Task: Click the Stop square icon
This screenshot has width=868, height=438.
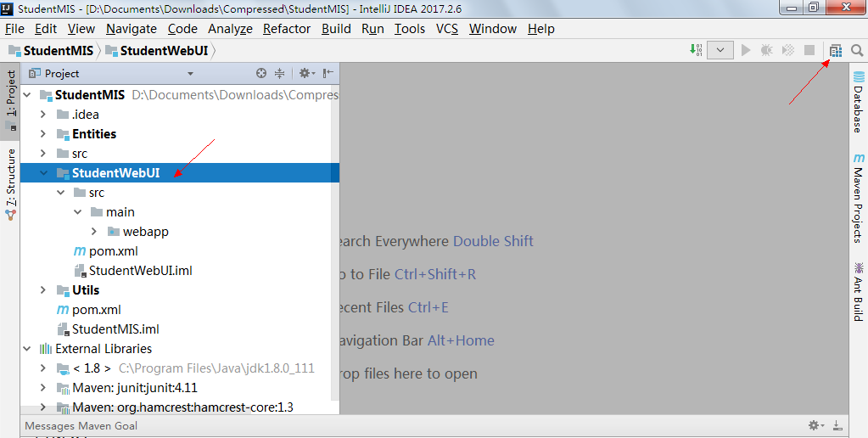Action: click(x=809, y=50)
